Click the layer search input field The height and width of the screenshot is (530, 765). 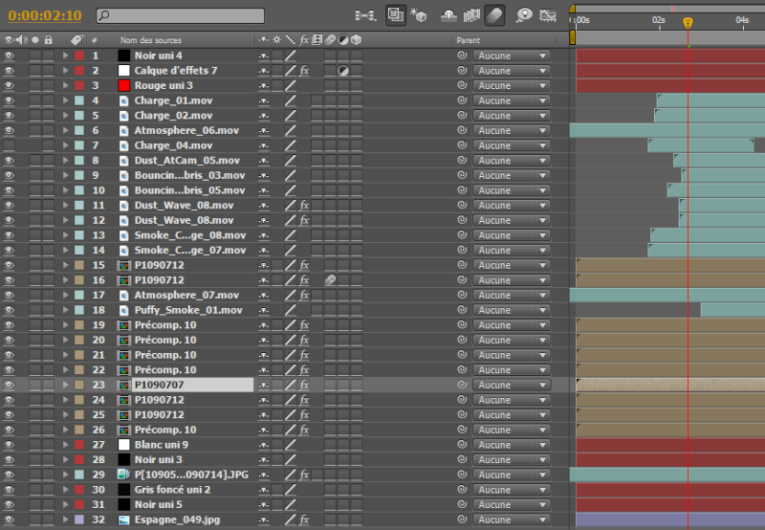(181, 16)
